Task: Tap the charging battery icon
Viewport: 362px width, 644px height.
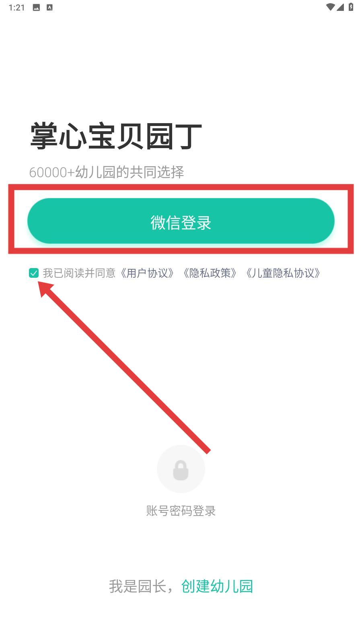Action: [351, 7]
